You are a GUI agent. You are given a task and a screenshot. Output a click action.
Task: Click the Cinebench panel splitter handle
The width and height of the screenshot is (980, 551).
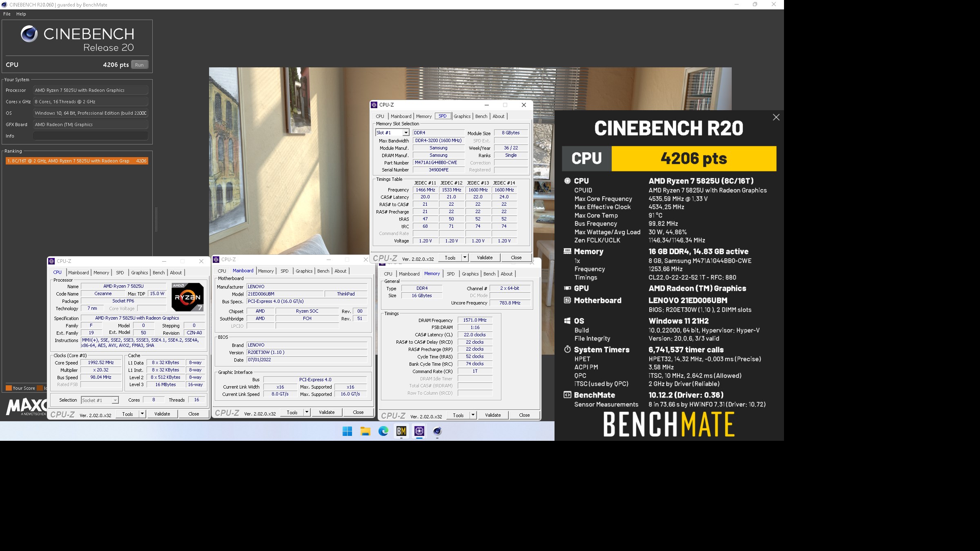(156, 220)
